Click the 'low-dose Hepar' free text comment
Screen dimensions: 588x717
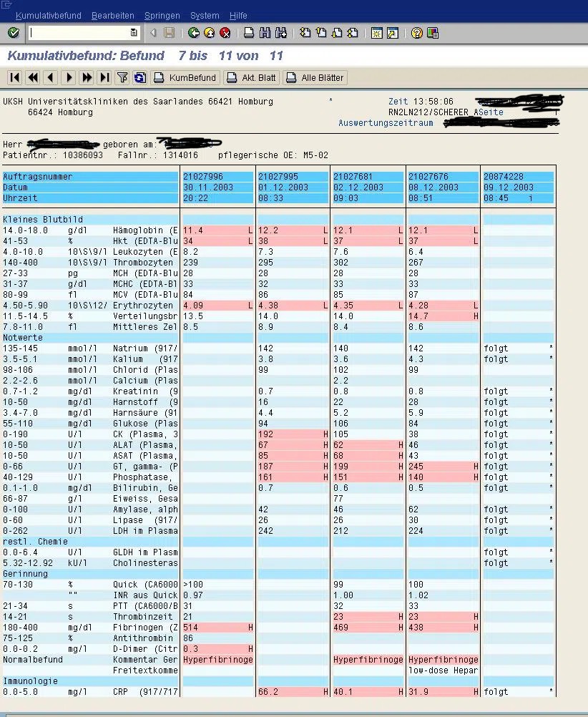click(x=443, y=670)
